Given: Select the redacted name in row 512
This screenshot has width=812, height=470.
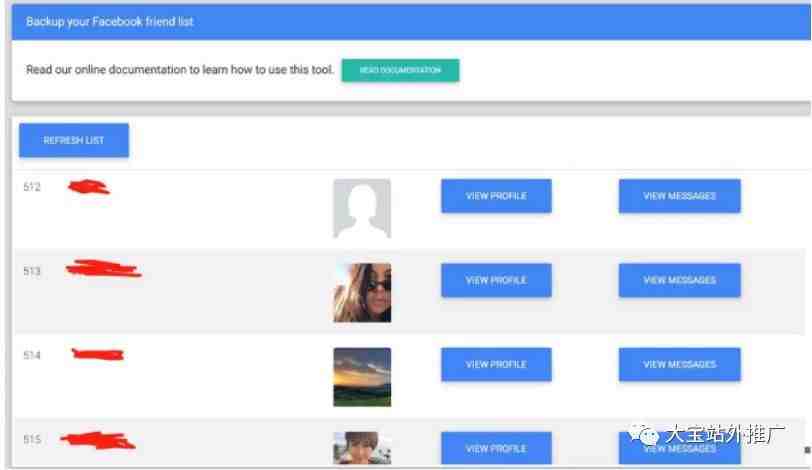Looking at the screenshot, I should (89, 186).
